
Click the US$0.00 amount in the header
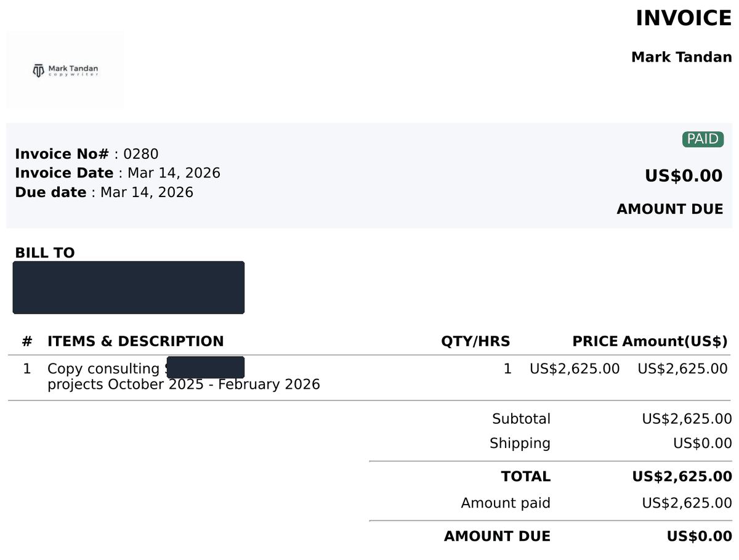pos(684,176)
